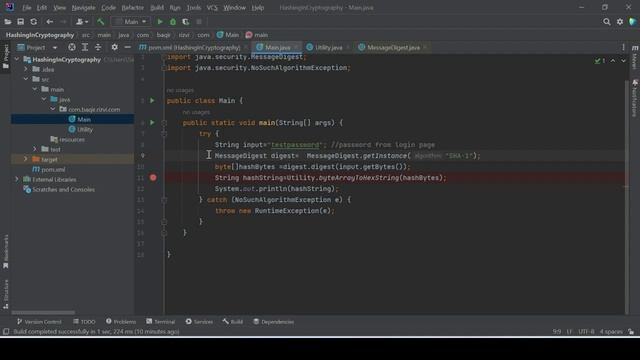
Task: Open Dependencies tool window
Action: (x=273, y=322)
